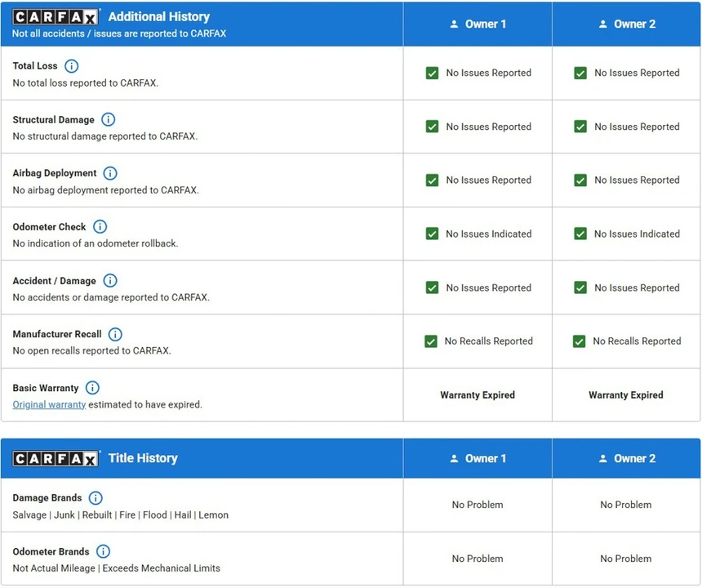Click Warranty Expired under Owner 2
The image size is (702, 588).
pyautogui.click(x=626, y=395)
